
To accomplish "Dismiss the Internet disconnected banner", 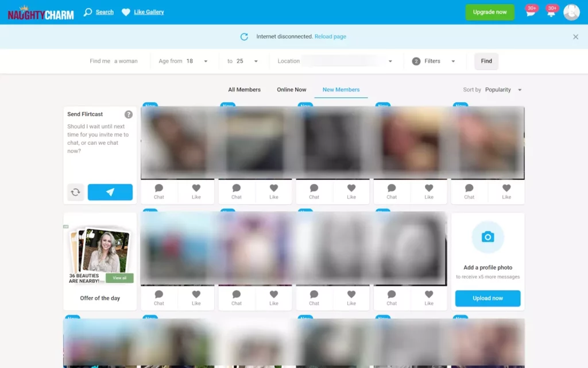I will click(575, 37).
